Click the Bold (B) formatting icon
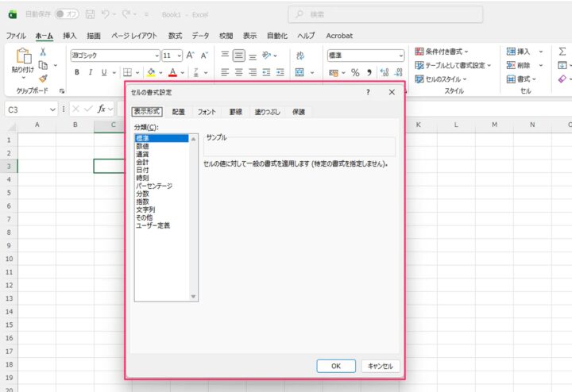Screen dimensions: 572x392 [x=77, y=72]
